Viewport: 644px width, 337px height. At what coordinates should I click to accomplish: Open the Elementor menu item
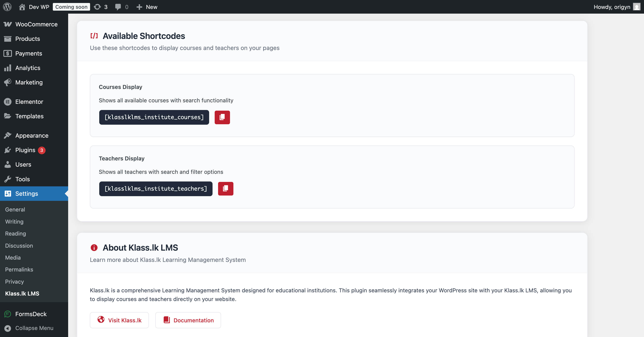[x=29, y=102]
